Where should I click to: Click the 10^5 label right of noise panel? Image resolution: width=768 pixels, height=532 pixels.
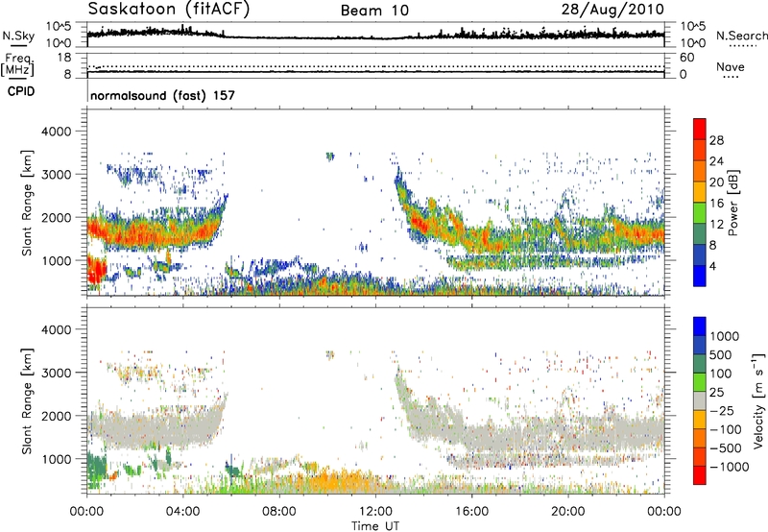[693, 27]
